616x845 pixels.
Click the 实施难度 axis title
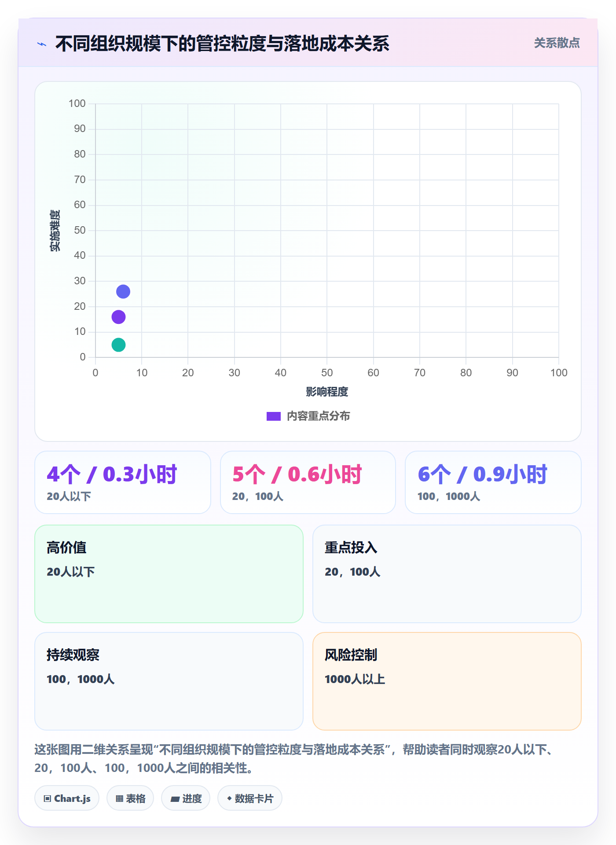point(55,231)
